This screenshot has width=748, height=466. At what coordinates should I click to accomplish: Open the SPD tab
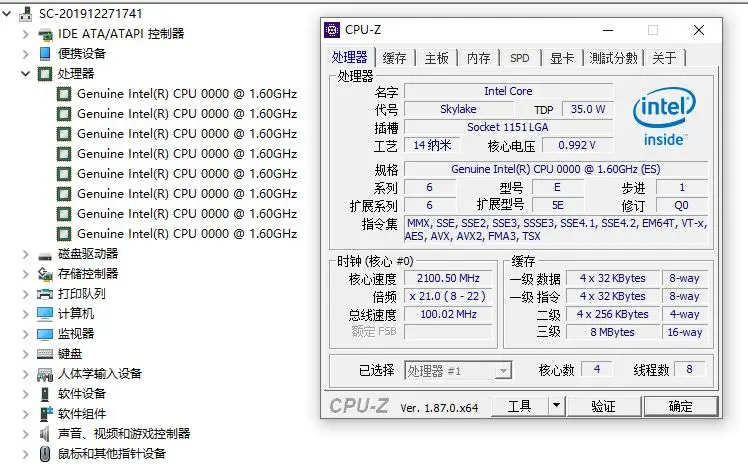[x=520, y=58]
